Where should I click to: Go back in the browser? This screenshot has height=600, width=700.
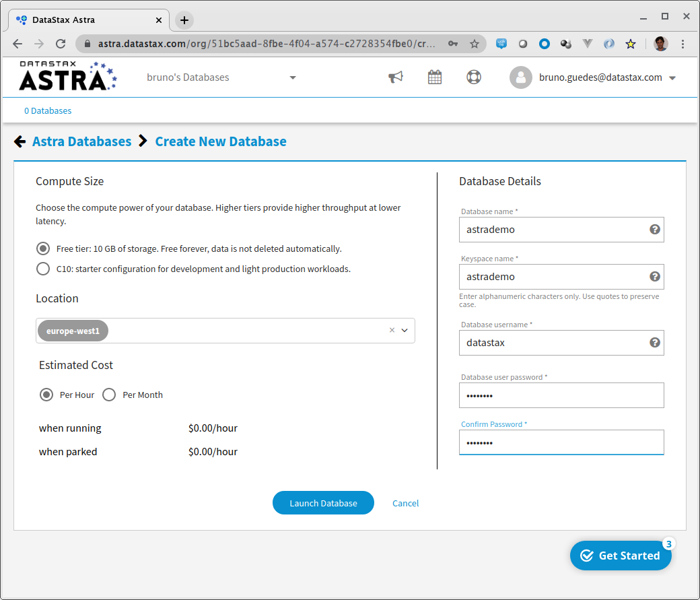click(x=17, y=44)
